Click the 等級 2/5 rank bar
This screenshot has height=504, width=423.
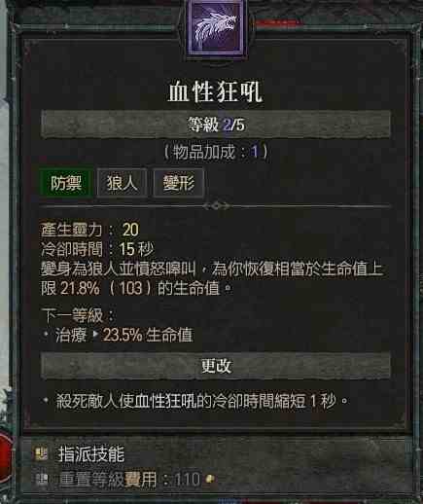pyautogui.click(x=216, y=125)
